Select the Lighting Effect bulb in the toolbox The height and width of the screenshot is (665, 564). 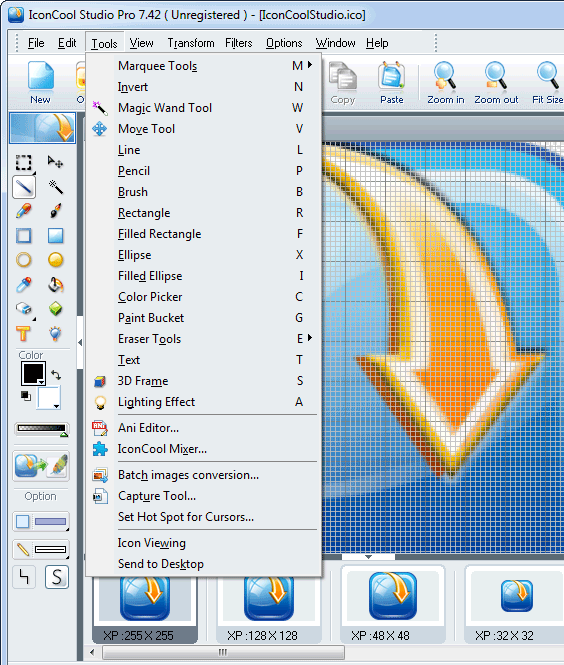[56, 334]
